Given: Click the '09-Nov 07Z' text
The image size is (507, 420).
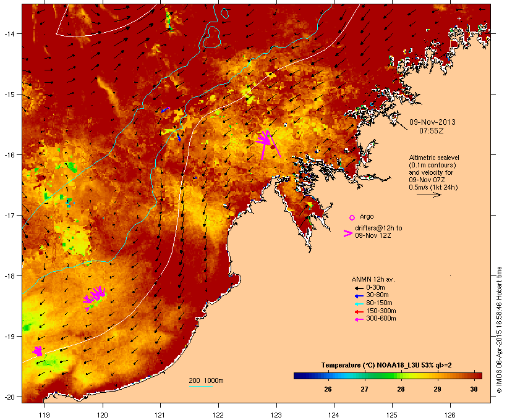Looking at the screenshot, I should click(x=427, y=180).
